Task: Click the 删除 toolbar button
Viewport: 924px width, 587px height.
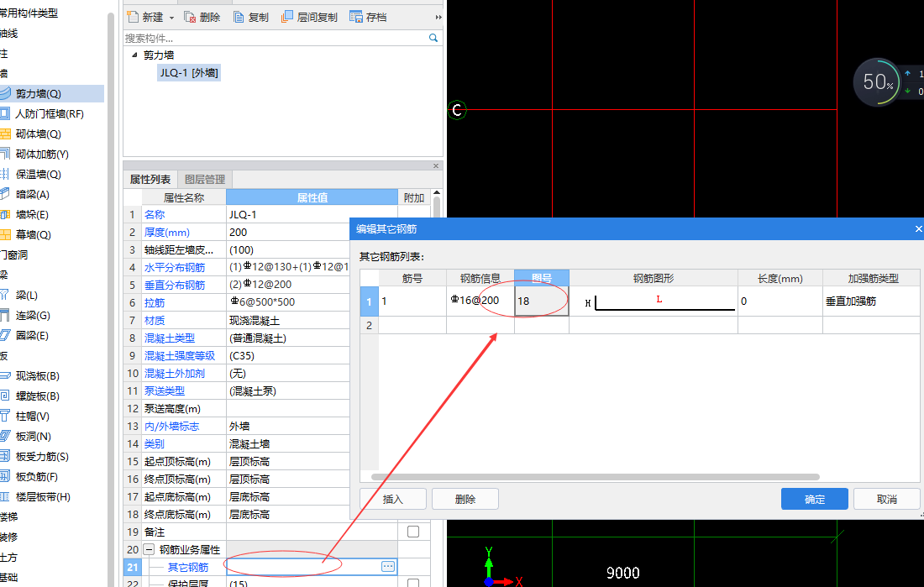Action: pos(202,17)
